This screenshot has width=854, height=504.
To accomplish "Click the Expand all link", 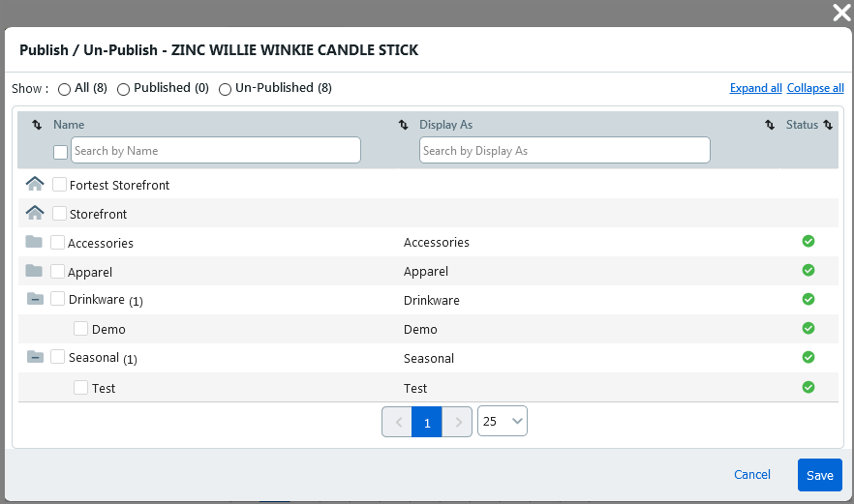I will pos(755,88).
